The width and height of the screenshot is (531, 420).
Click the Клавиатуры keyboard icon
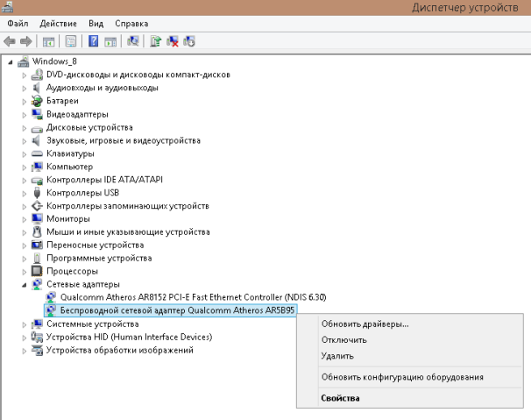[x=37, y=153]
